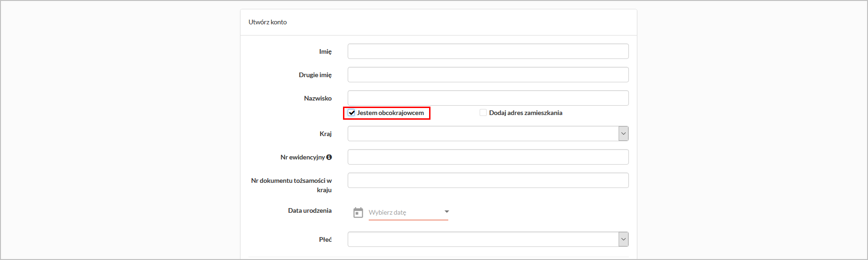Image resolution: width=868 pixels, height=260 pixels.
Task: Click the Utwórz konto panel heading
Action: 268,22
